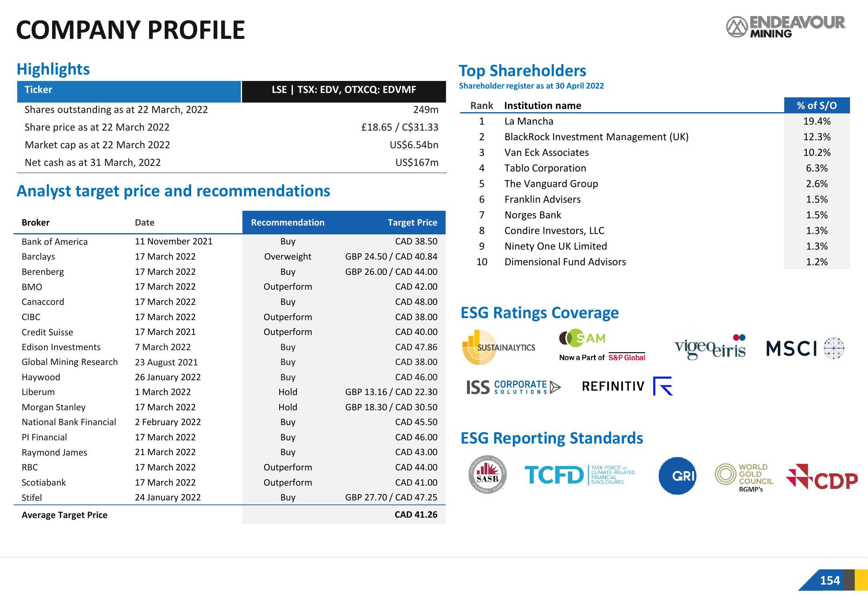Click the Vigeo Eiris logo
The image size is (868, 601).
pos(710,347)
